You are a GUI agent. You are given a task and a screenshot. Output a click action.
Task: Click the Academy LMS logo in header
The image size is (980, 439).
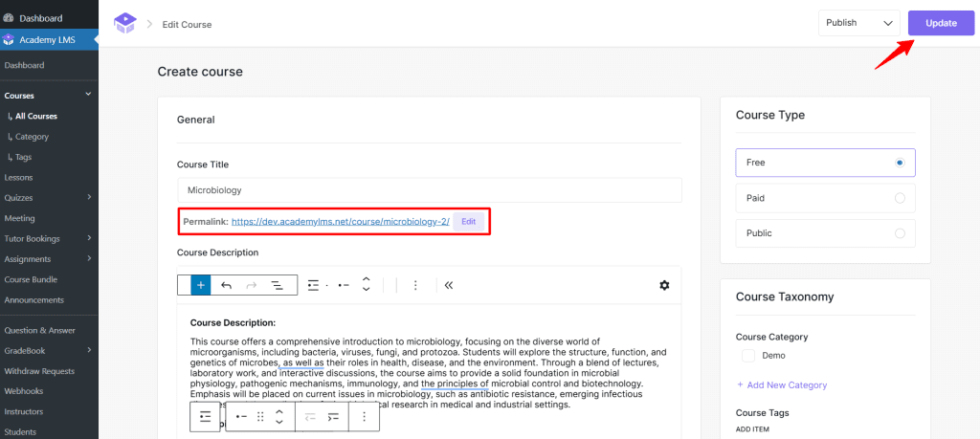point(124,23)
